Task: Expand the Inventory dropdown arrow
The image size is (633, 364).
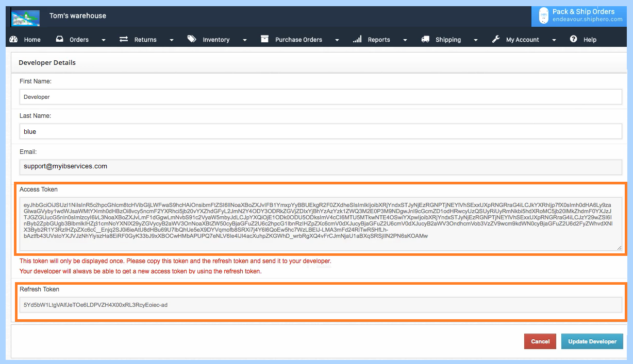Action: [245, 40]
